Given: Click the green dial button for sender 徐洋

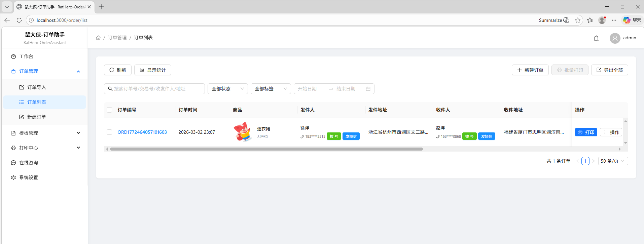Looking at the screenshot, I should [x=334, y=136].
